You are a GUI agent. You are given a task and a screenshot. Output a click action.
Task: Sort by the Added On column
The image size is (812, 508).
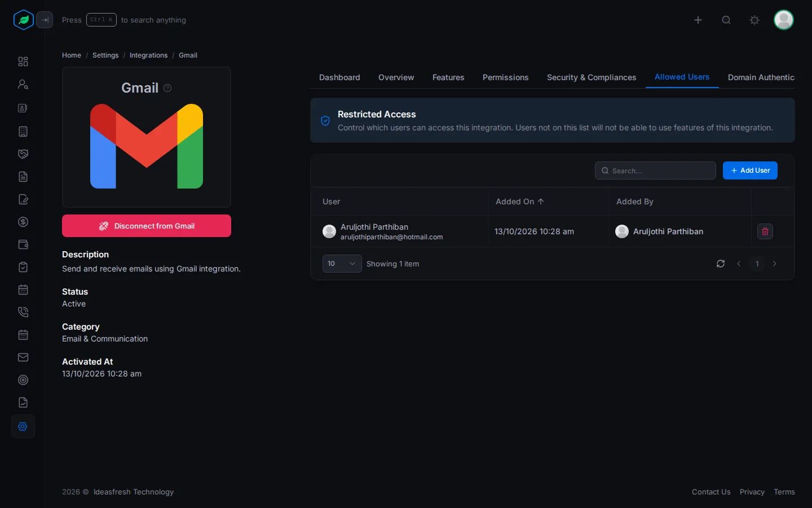(519, 202)
